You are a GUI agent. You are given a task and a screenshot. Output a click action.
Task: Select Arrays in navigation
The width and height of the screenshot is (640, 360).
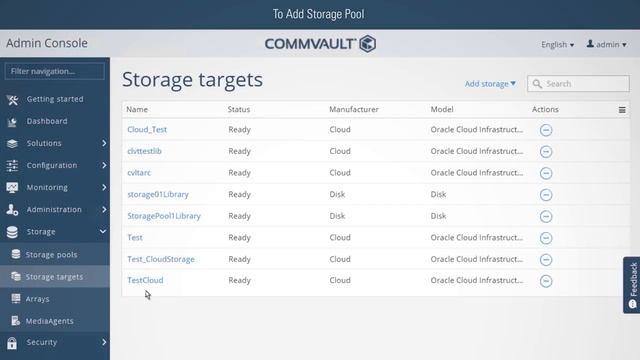click(38, 299)
